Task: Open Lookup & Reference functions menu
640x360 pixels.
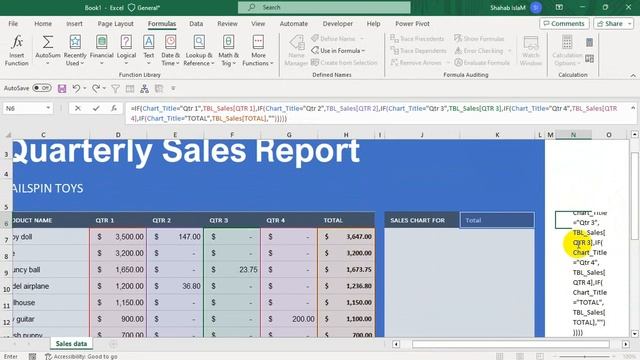Action: click(x=199, y=50)
